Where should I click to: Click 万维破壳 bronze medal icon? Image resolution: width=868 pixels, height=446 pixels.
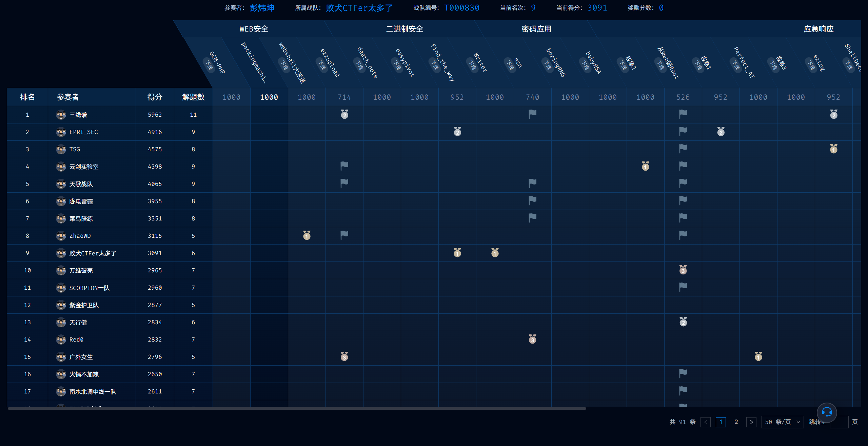(x=683, y=270)
